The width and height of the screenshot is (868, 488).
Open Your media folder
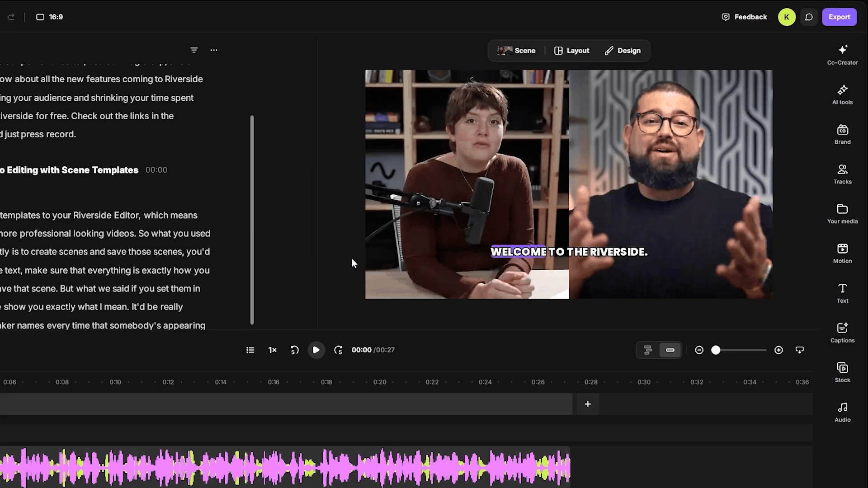[842, 214]
